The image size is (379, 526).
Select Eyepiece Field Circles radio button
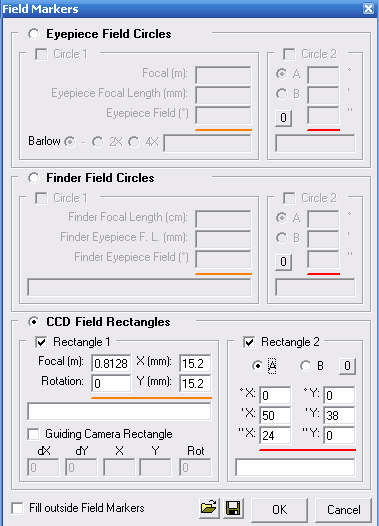pyautogui.click(x=34, y=34)
